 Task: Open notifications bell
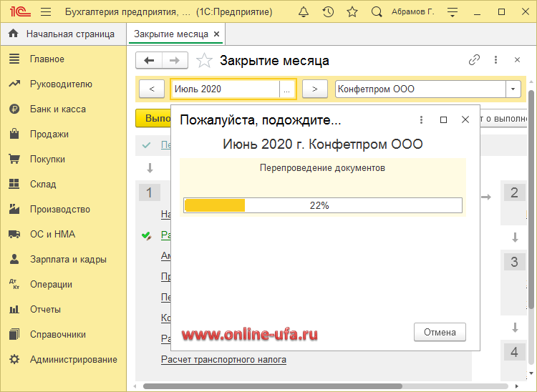[x=304, y=12]
